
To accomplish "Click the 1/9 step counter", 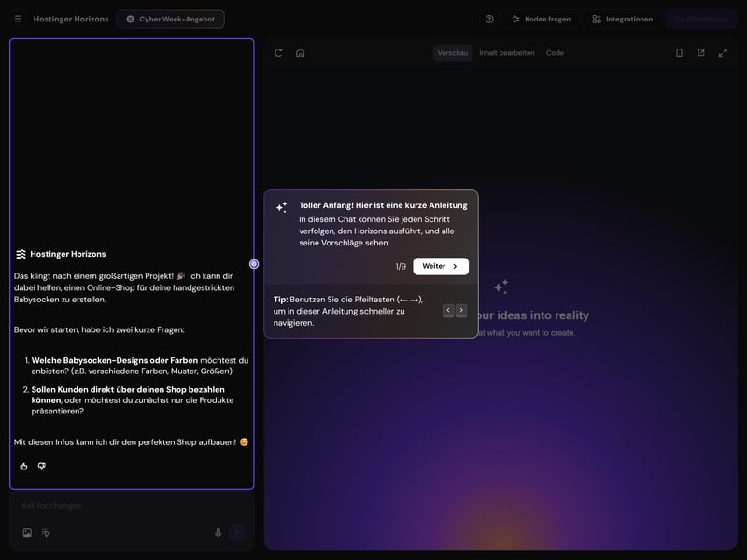I will tap(401, 266).
